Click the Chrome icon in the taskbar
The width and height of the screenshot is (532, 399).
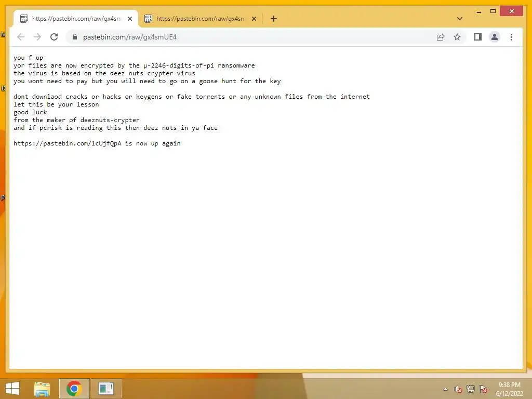pos(74,389)
